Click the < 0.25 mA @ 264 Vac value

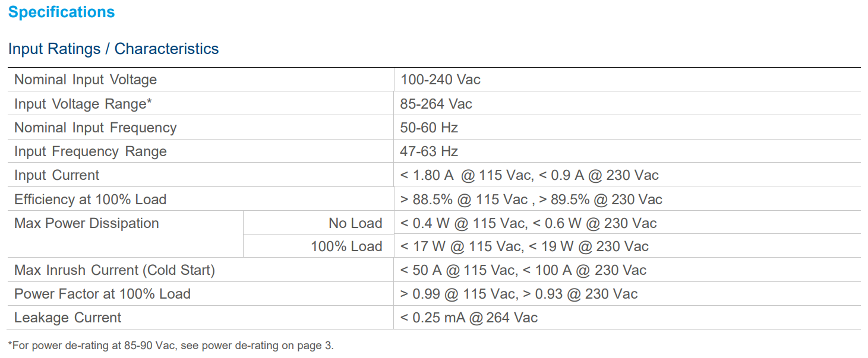coord(469,318)
